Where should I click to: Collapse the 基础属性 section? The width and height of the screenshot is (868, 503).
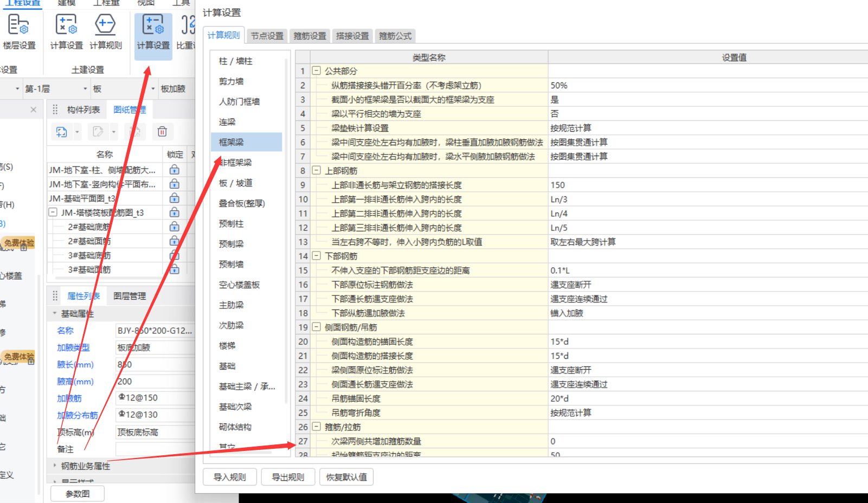[x=54, y=313]
